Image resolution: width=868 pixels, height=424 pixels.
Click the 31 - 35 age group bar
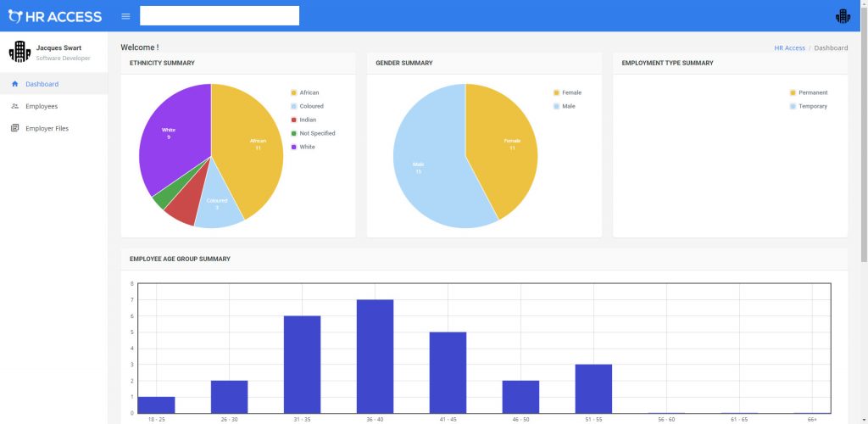[303, 365]
